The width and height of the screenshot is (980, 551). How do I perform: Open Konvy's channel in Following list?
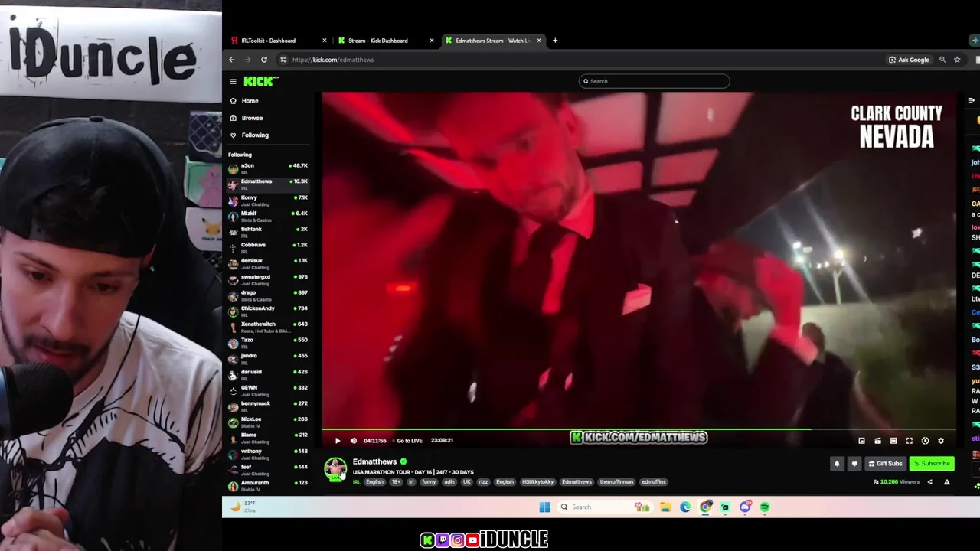(x=268, y=200)
